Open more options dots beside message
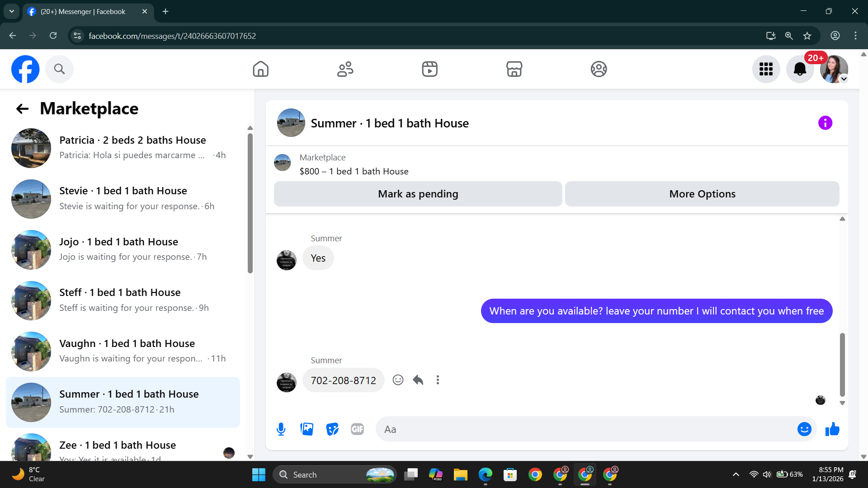Image resolution: width=868 pixels, height=488 pixels. pos(438,380)
